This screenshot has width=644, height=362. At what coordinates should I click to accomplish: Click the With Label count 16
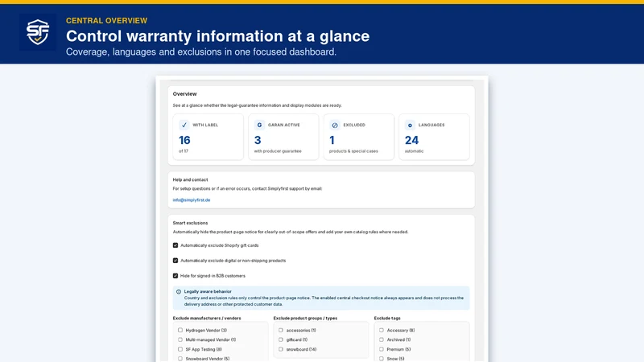pos(184,140)
